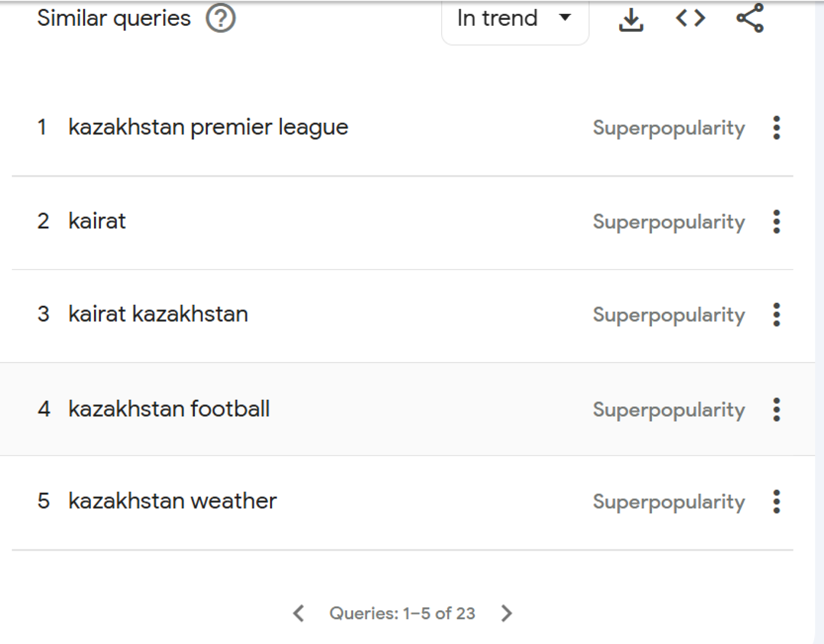Click the Queries 1–5 of 23 counter
Image resolution: width=824 pixels, height=644 pixels.
[x=402, y=614]
